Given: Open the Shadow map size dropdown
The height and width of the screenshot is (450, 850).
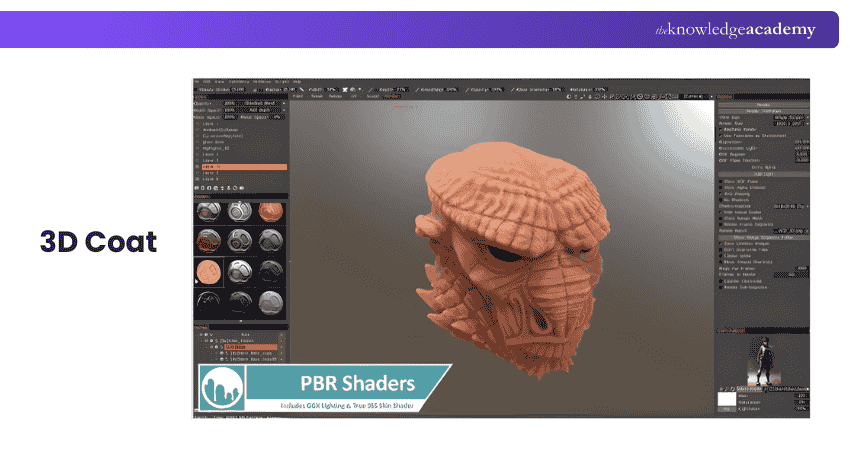Looking at the screenshot, I should [790, 206].
